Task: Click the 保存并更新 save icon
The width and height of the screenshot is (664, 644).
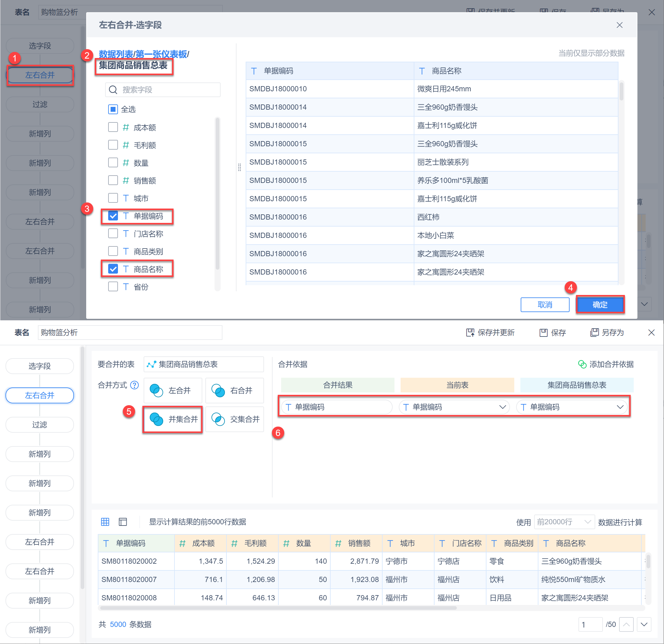Action: click(x=470, y=333)
